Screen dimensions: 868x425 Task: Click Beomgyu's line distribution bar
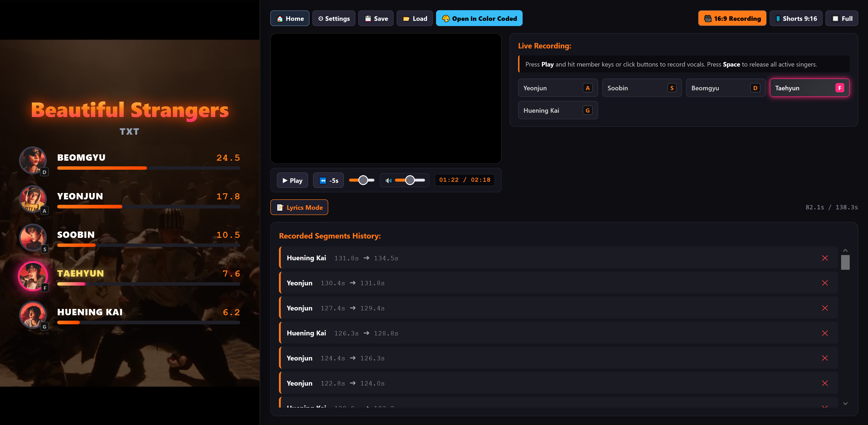coord(149,168)
